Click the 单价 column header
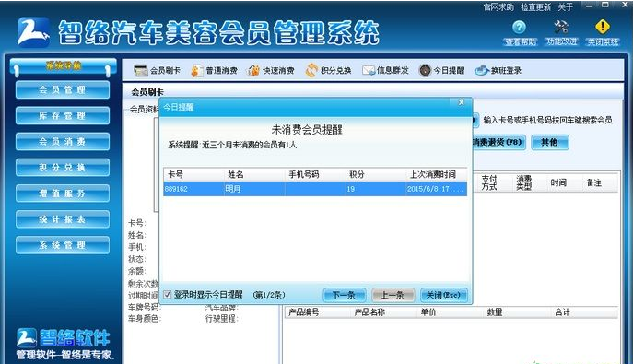Screen dimensions: 633x364 coord(428,312)
